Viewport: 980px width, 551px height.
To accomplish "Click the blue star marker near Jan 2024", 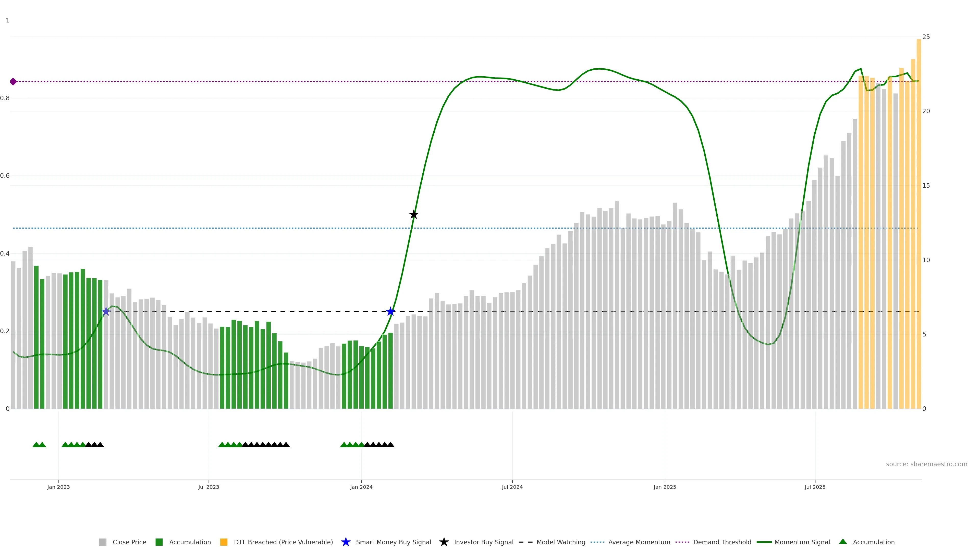I will 390,312.
